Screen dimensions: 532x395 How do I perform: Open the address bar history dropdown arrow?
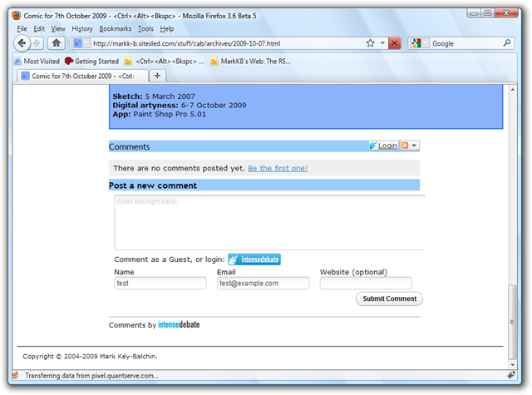[382, 43]
